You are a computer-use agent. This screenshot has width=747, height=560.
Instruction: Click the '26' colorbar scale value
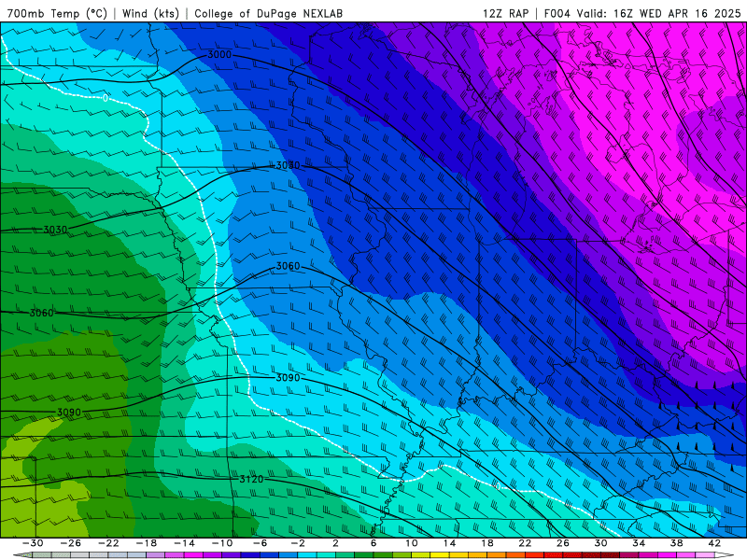tap(563, 543)
